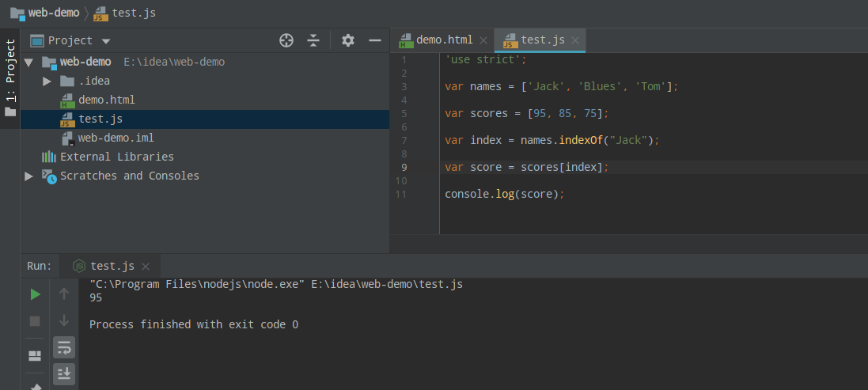Click the test.js file icon in breadcrumb
Image resolution: width=868 pixels, height=390 pixels.
(100, 13)
